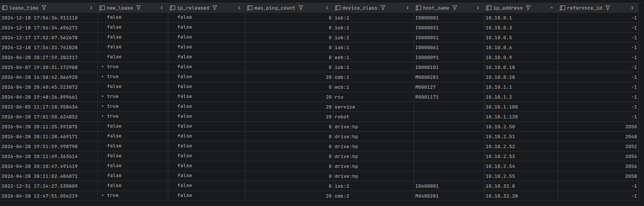
Task: Click the sort arrows on lease_time column
Action: point(91,8)
